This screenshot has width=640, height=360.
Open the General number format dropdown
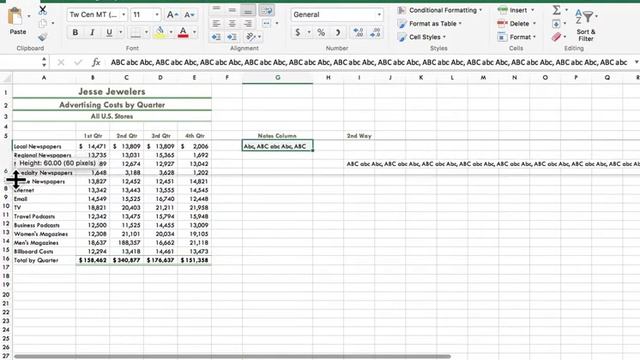379,15
